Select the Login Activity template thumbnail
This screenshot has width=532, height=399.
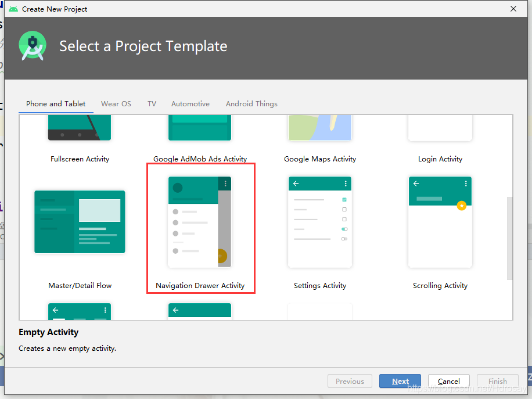[440, 128]
